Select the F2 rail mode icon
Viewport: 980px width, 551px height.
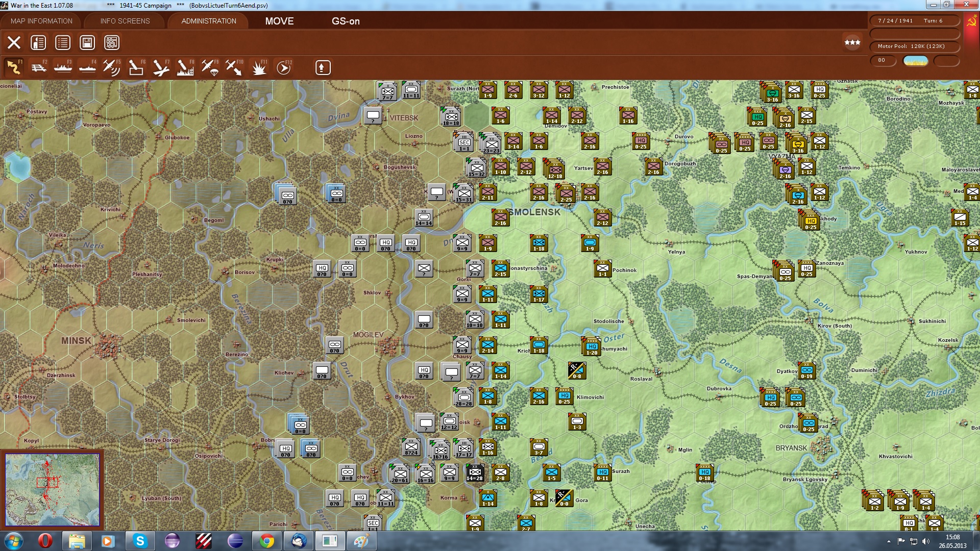(38, 67)
